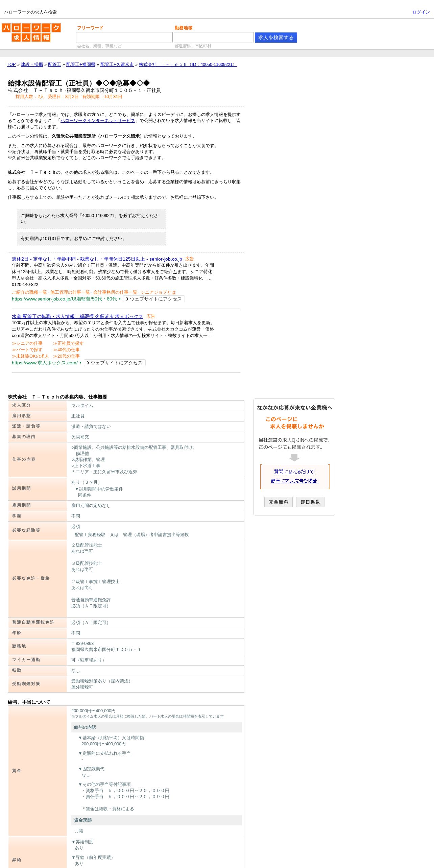This screenshot has height=868, width=434.
Task: Click 質問に答えるだけで link
Action: tap(294, 472)
